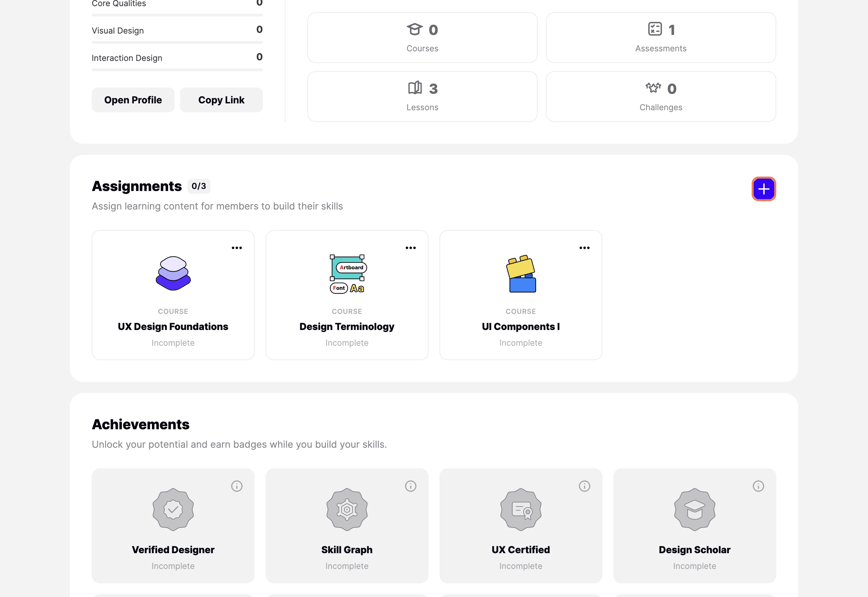Open three-dot menu on UI Components I
Screen dimensions: 868x597
pyautogui.click(x=585, y=248)
